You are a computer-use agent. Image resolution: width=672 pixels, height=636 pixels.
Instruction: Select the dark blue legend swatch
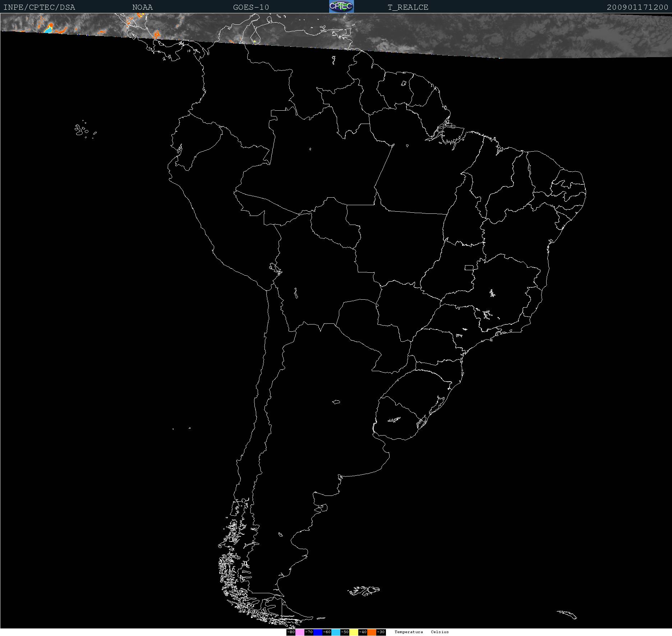click(x=318, y=632)
